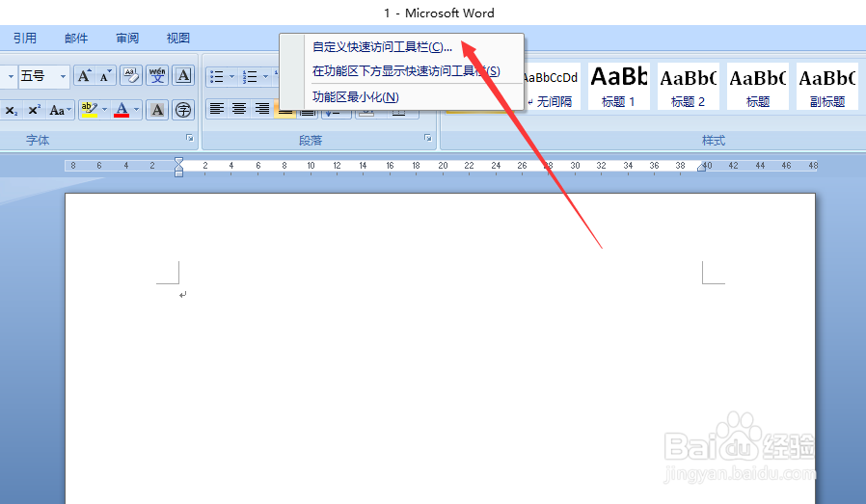Toggle Character Shading on text
This screenshot has width=866, height=504.
coord(157,110)
